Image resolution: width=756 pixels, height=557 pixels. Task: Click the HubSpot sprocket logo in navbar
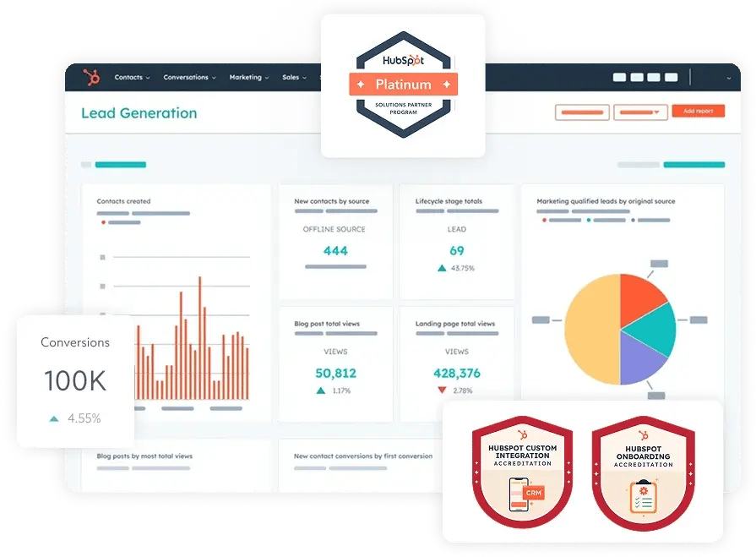(91, 78)
